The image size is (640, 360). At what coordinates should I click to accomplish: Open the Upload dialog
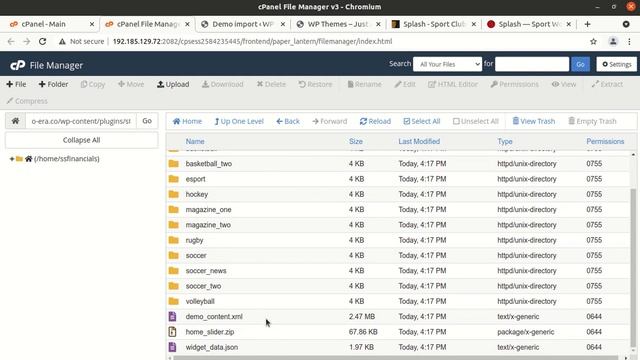tap(173, 84)
